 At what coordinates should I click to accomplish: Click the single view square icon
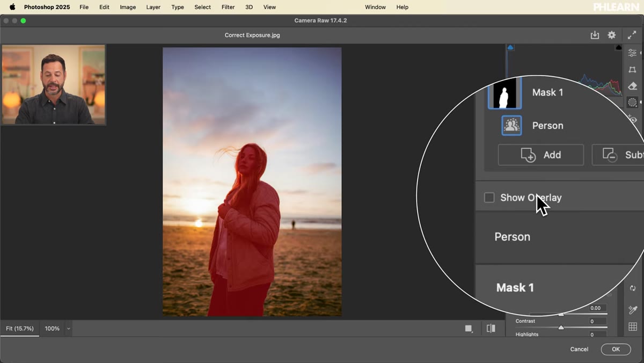[x=469, y=329]
